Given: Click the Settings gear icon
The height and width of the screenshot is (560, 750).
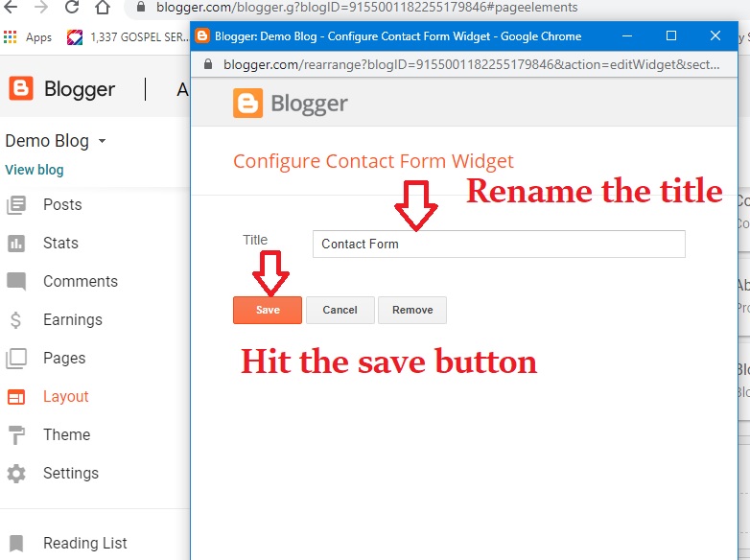Looking at the screenshot, I should tap(16, 474).
